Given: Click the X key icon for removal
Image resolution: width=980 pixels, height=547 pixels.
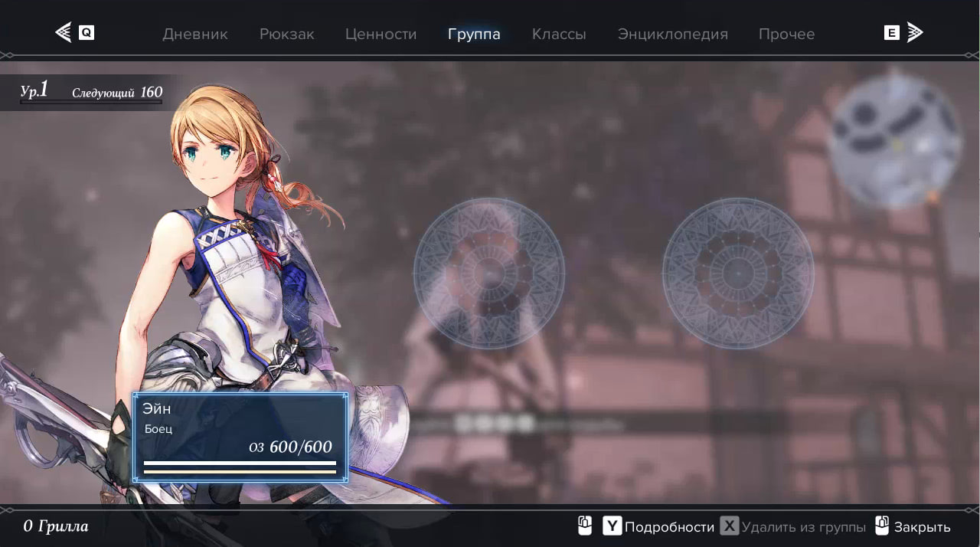Looking at the screenshot, I should pos(730,526).
